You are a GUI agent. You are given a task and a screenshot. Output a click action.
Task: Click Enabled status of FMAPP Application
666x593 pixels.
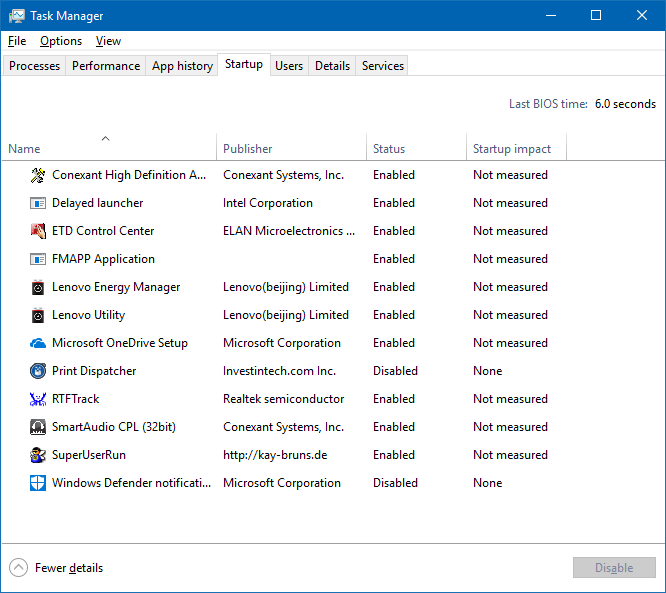[394, 259]
